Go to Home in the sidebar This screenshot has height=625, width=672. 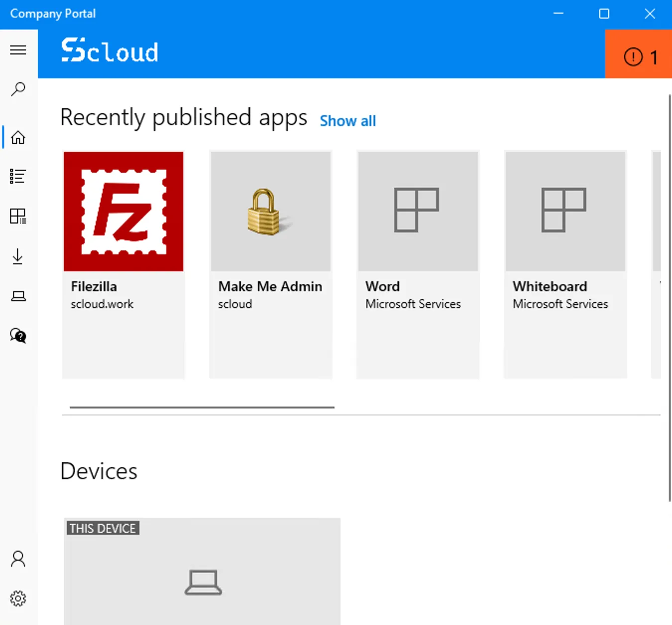pos(18,137)
